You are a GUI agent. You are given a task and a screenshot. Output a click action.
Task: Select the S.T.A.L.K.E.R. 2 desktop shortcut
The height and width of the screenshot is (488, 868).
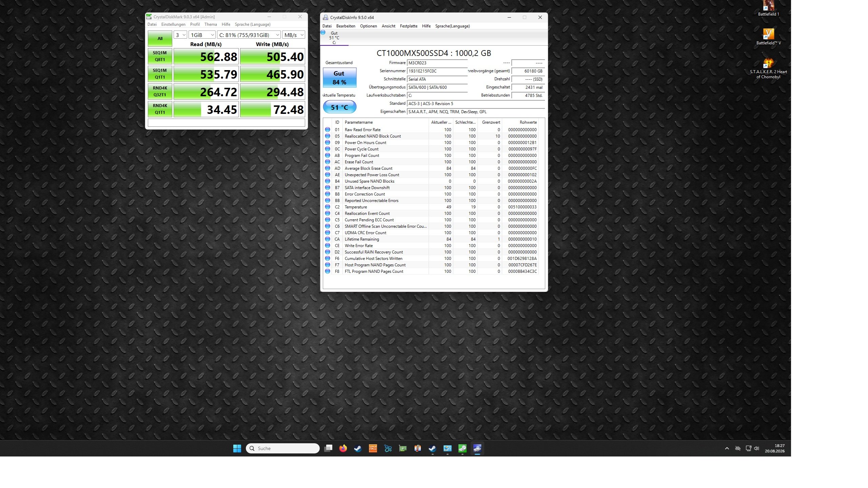tap(768, 68)
